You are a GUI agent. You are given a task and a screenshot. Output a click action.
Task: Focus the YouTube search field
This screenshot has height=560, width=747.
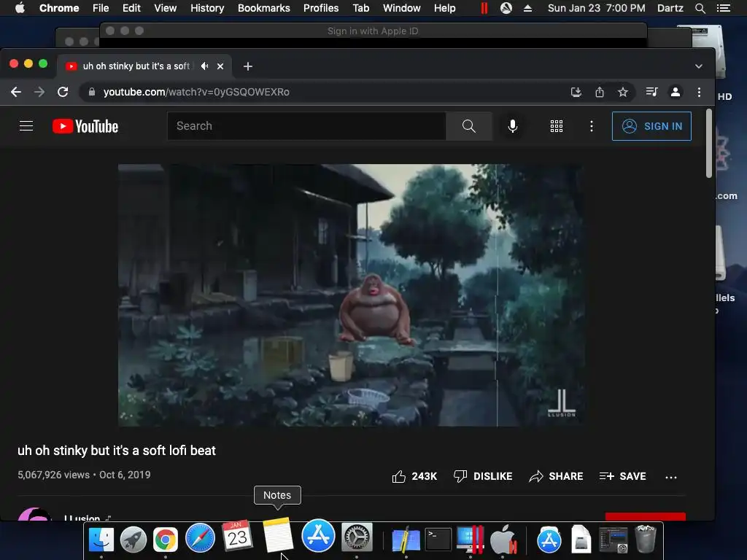306,125
